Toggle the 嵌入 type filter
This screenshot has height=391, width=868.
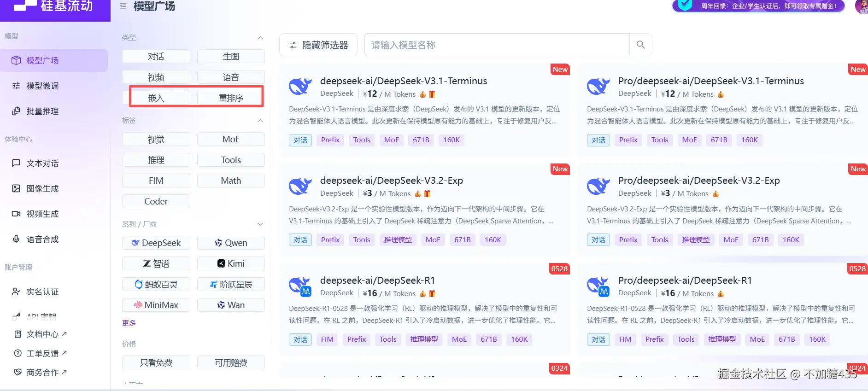[x=156, y=98]
